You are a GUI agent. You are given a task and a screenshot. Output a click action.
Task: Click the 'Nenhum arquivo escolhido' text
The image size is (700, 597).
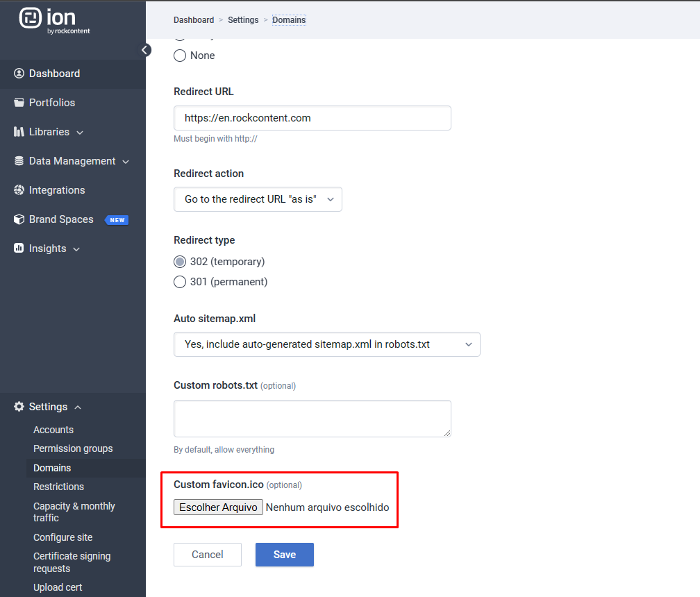[x=327, y=507]
